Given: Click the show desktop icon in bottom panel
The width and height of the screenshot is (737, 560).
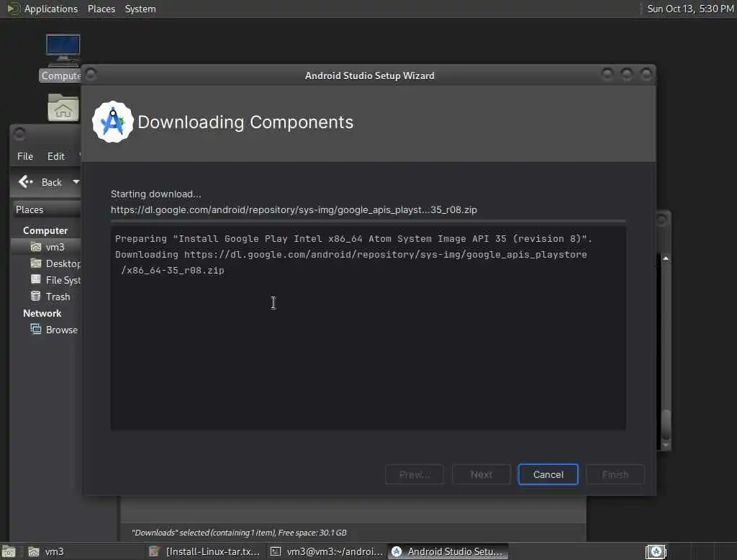Looking at the screenshot, I should point(9,551).
